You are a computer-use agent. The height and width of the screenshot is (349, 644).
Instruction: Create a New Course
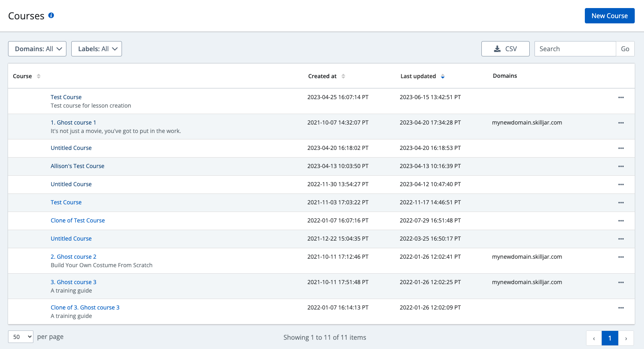pyautogui.click(x=609, y=16)
